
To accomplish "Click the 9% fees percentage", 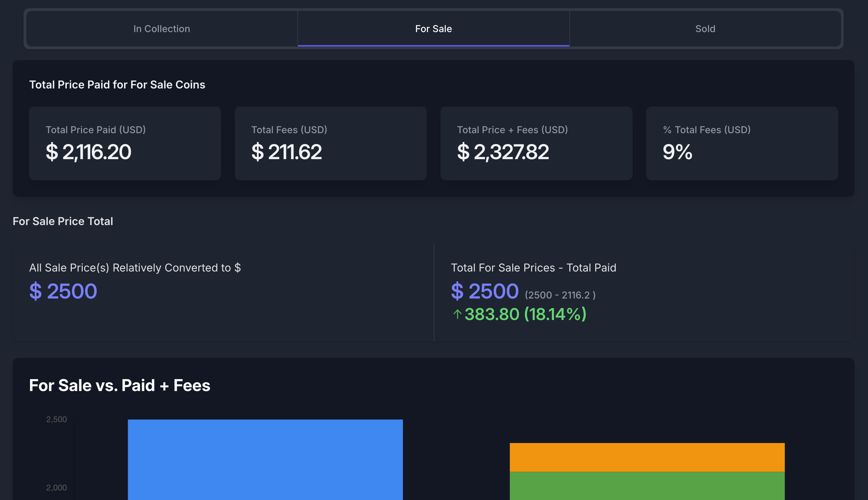I will 677,152.
